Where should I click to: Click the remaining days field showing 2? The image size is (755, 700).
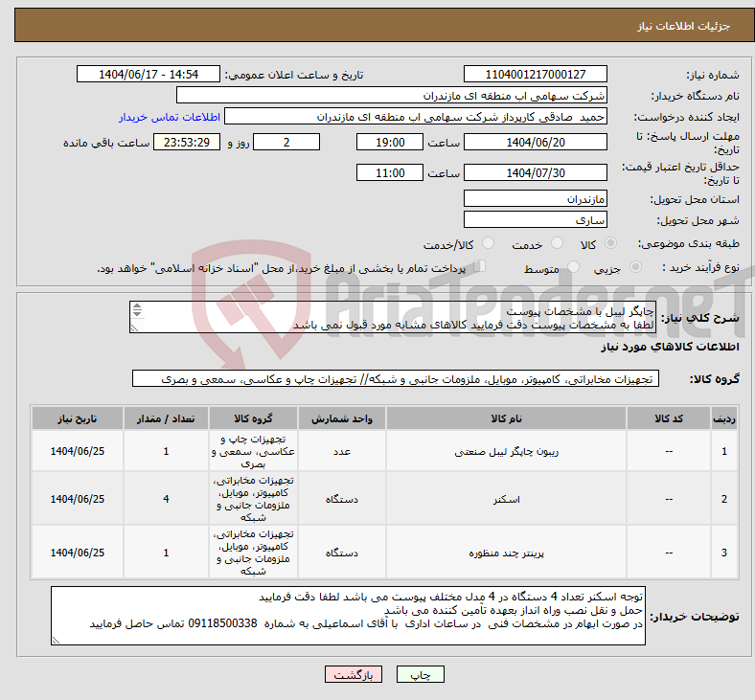286,143
